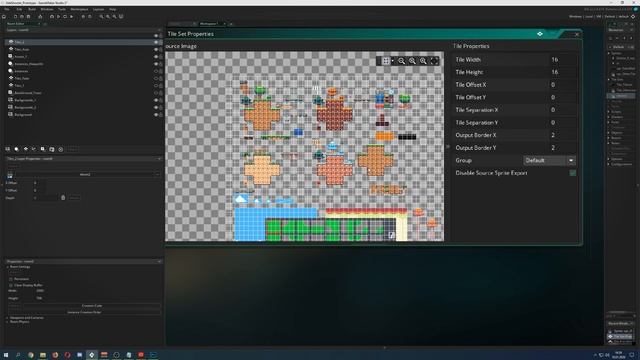Viewport: 640px width, 360px height.
Task: Click the Start Page home toolbar icon
Action: (4, 17)
